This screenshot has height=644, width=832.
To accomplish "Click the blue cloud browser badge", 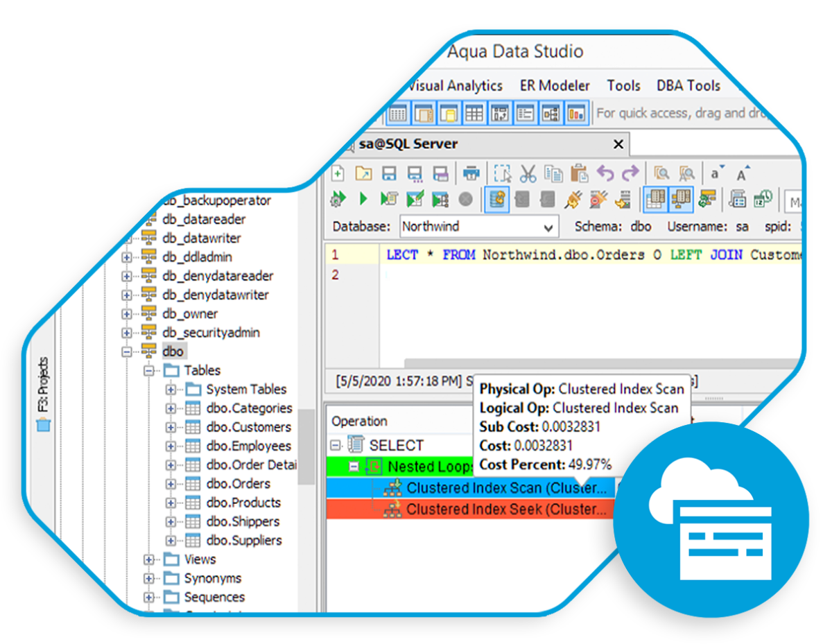I will tap(711, 520).
